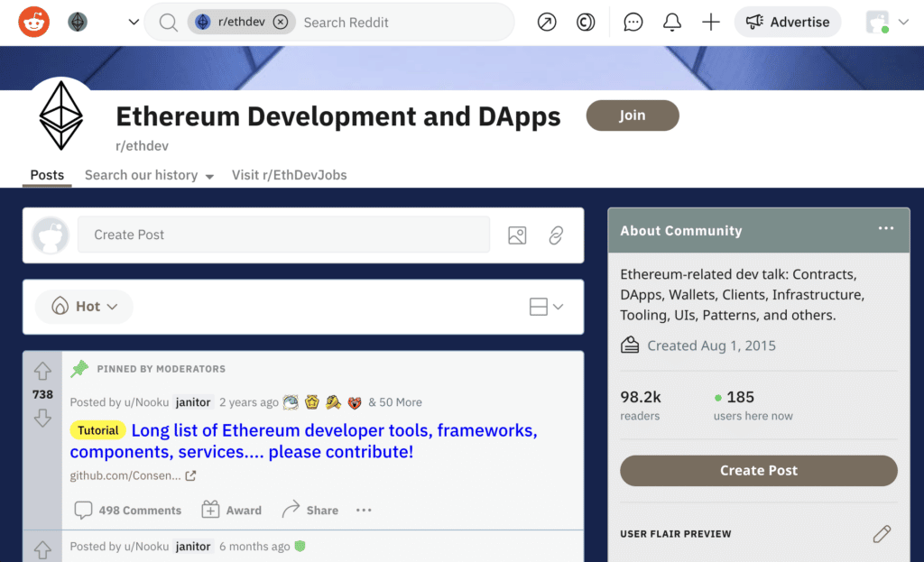
Task: Click the first award badge icon
Action: tap(291, 402)
